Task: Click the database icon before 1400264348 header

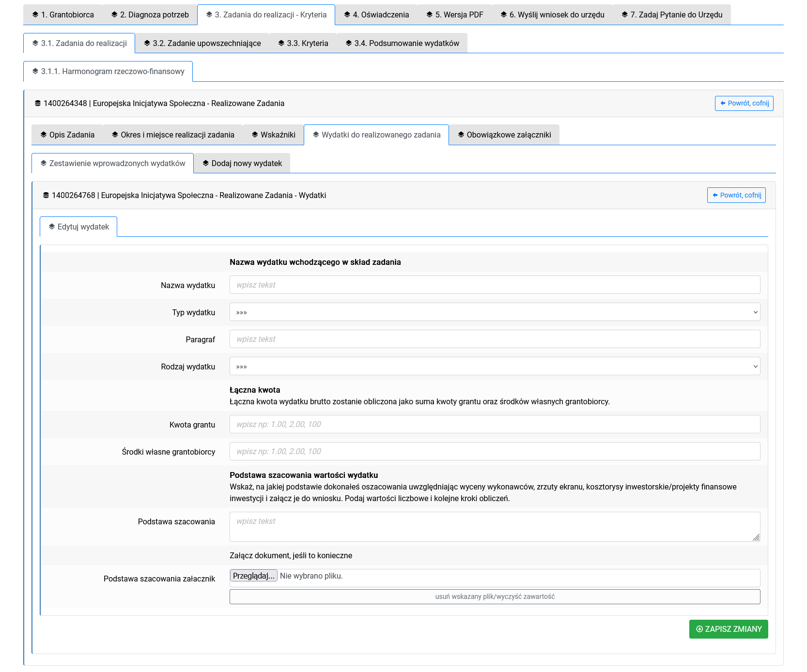Action: 38,103
